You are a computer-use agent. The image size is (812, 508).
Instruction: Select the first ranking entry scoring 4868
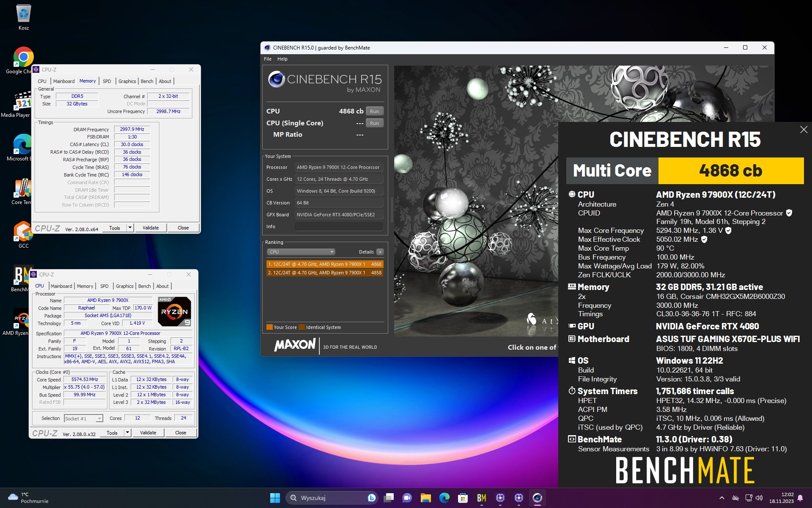[x=324, y=264]
